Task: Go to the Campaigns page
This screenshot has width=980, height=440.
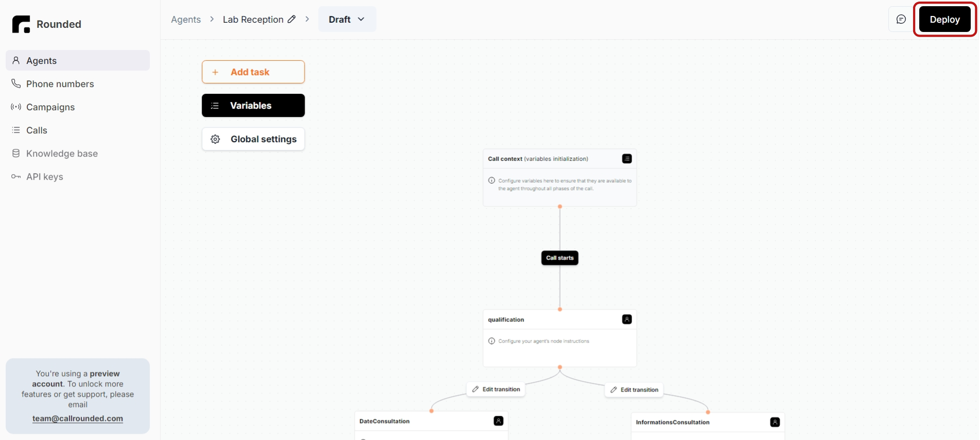Action: (78, 107)
